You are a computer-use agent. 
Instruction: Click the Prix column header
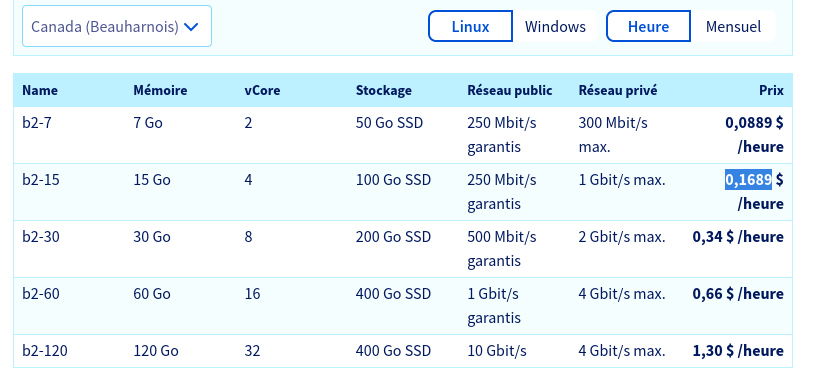[x=771, y=91]
